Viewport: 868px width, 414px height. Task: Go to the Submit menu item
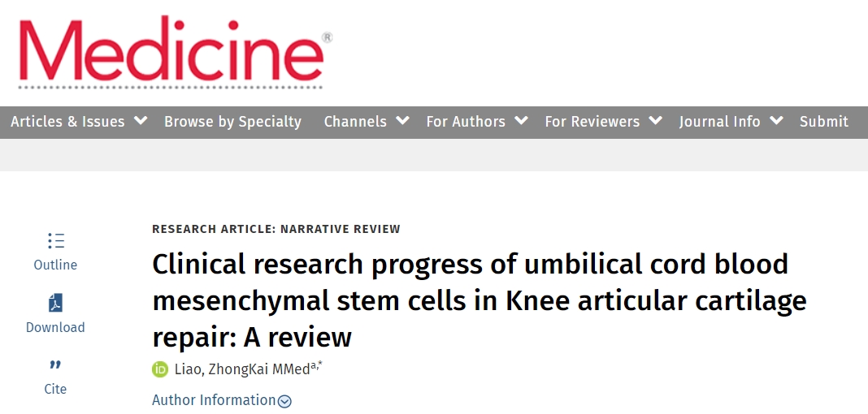click(823, 122)
